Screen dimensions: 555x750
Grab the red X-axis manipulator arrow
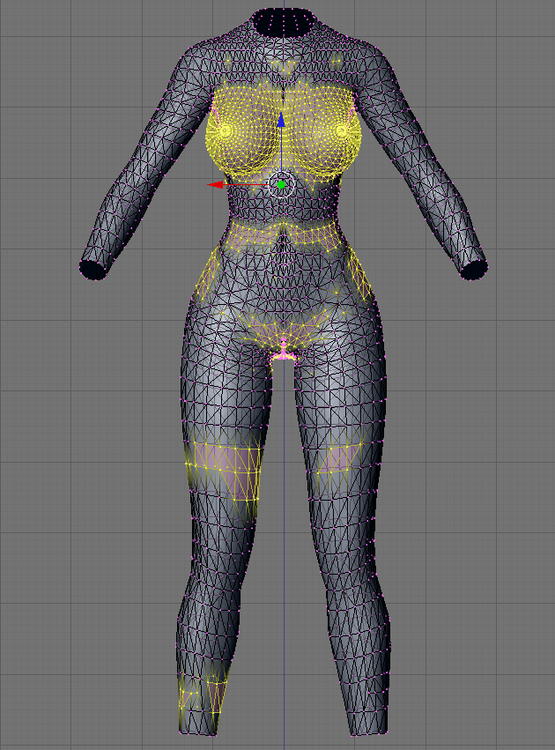tap(215, 185)
